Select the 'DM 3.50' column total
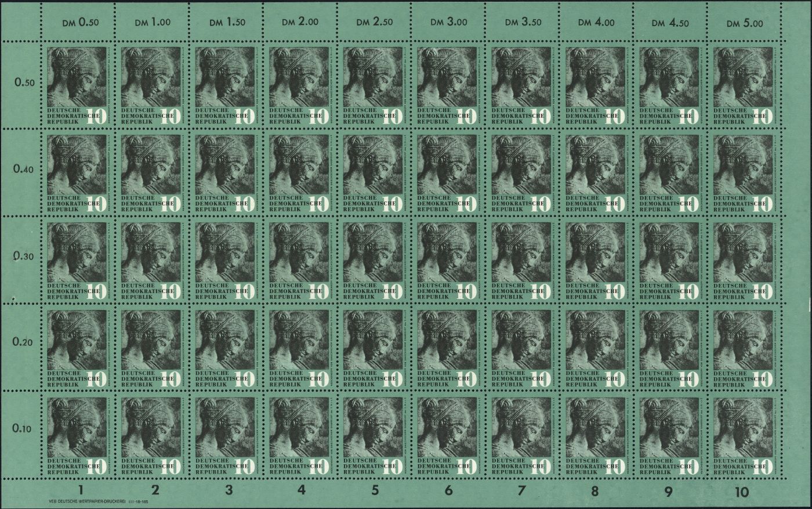 click(x=522, y=22)
